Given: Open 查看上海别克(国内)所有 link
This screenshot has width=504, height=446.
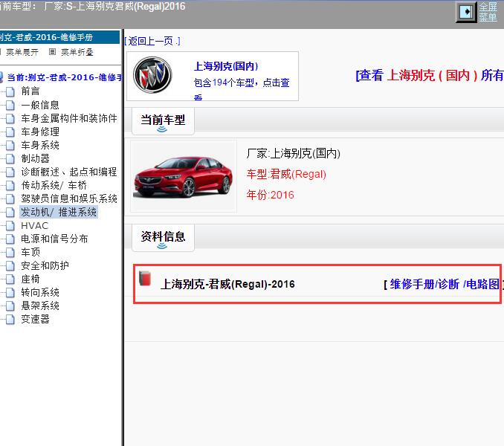Looking at the screenshot, I should 430,75.
